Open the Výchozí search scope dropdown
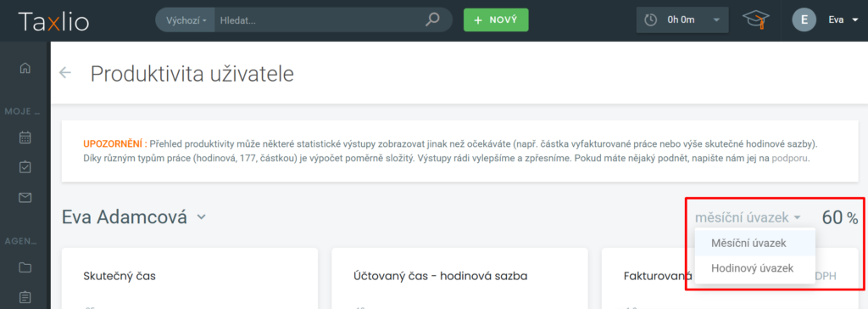This screenshot has height=309, width=868. pyautogui.click(x=186, y=20)
